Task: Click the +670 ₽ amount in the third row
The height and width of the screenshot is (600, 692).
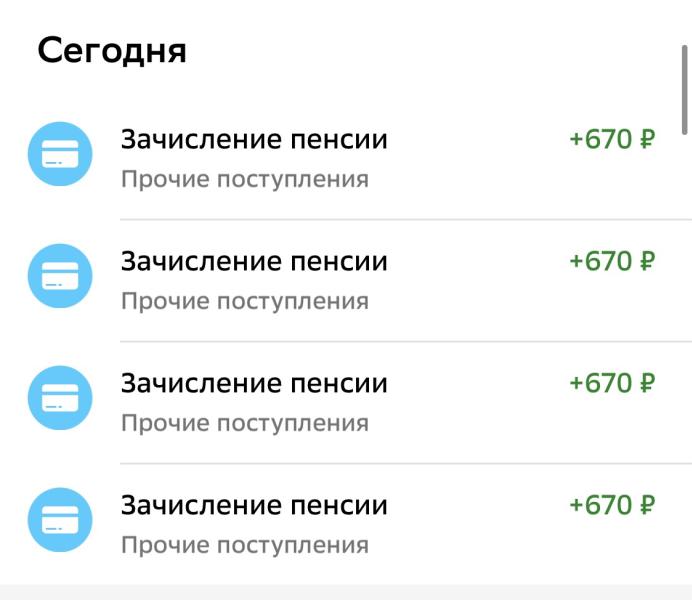Action: pyautogui.click(x=613, y=383)
